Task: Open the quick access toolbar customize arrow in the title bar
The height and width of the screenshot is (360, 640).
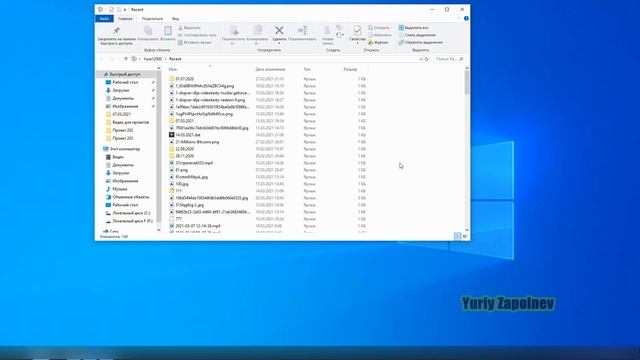Action: pyautogui.click(x=125, y=9)
